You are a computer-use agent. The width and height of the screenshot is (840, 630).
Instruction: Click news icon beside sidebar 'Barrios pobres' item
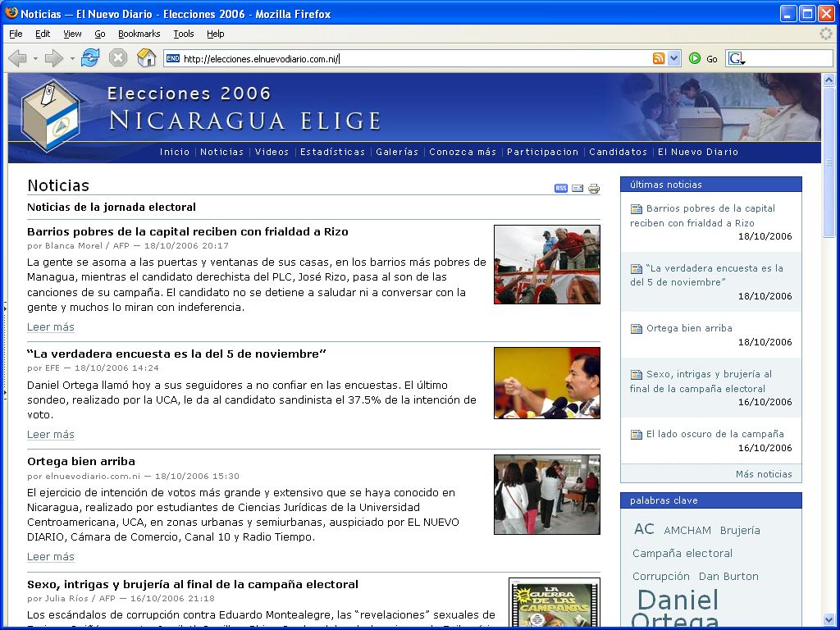637,209
